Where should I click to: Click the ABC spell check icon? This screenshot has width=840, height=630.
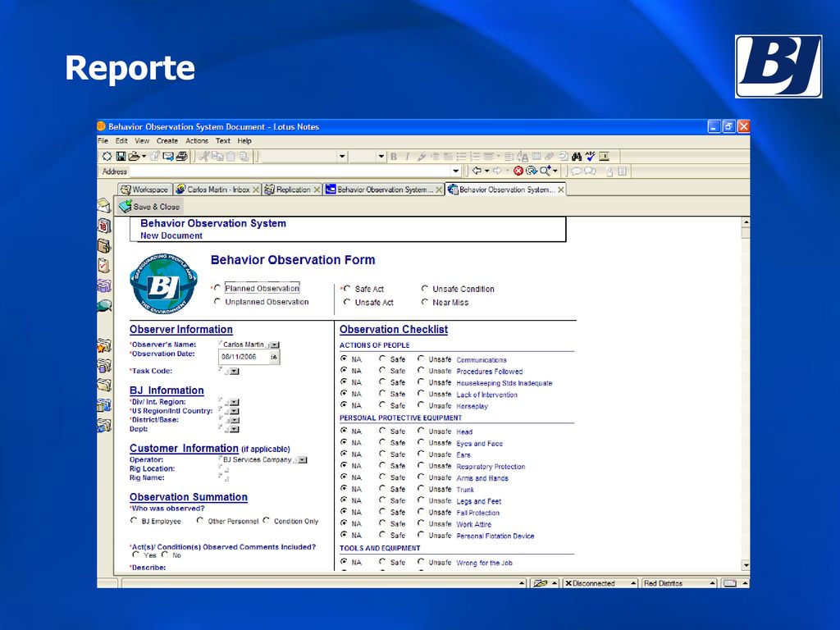(590, 157)
